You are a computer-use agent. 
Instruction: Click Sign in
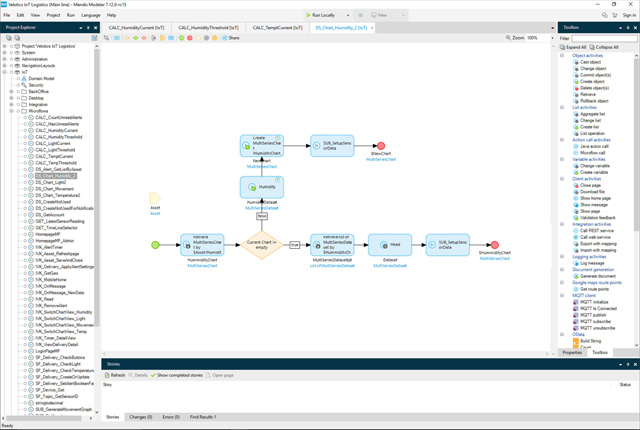tap(629, 15)
